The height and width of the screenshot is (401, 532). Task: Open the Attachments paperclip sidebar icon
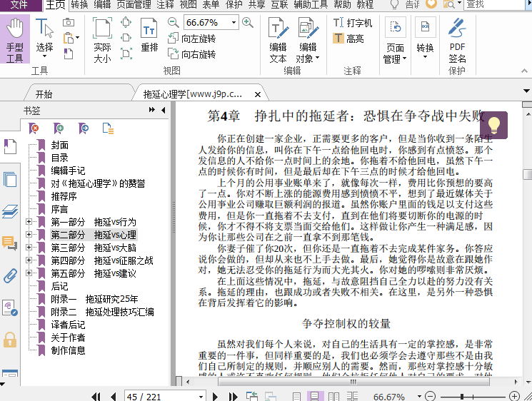10,275
